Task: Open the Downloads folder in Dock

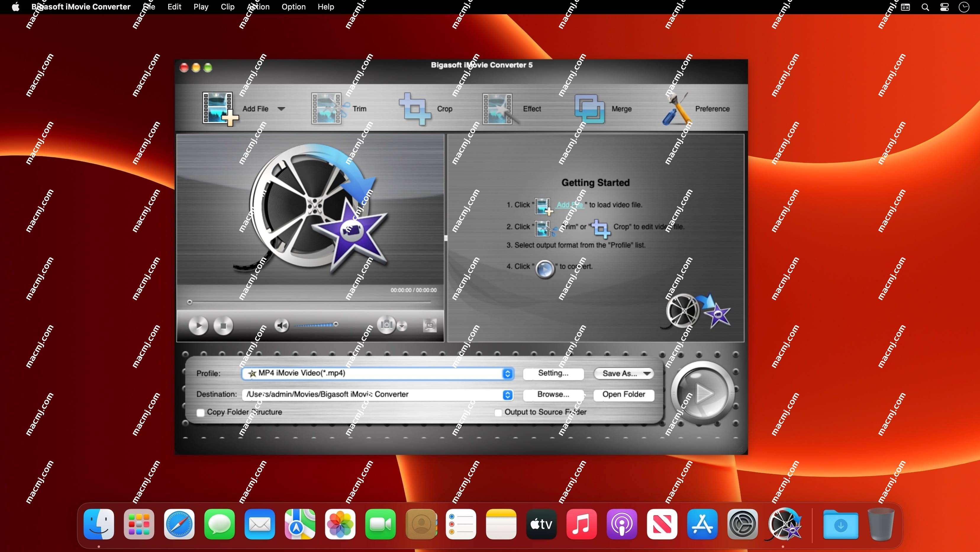Action: click(840, 524)
